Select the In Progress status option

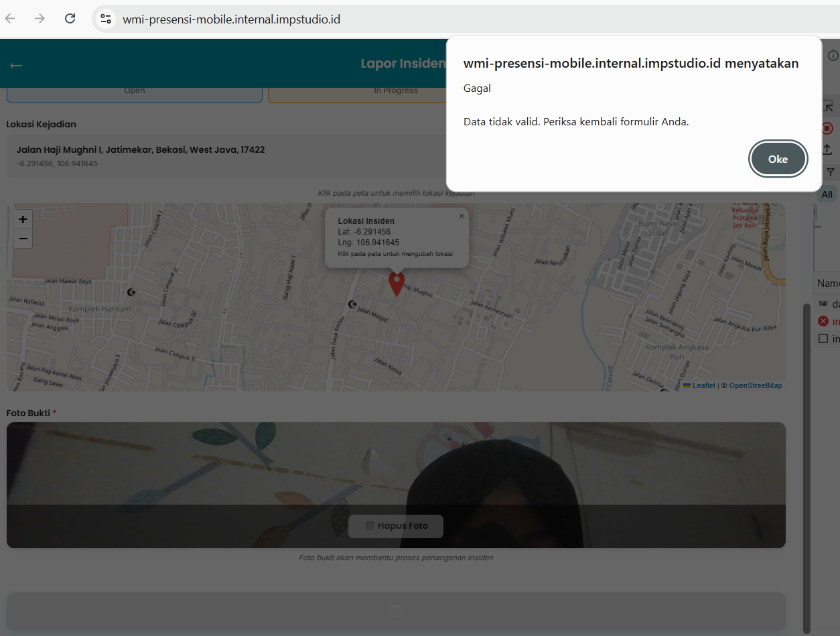pos(395,91)
